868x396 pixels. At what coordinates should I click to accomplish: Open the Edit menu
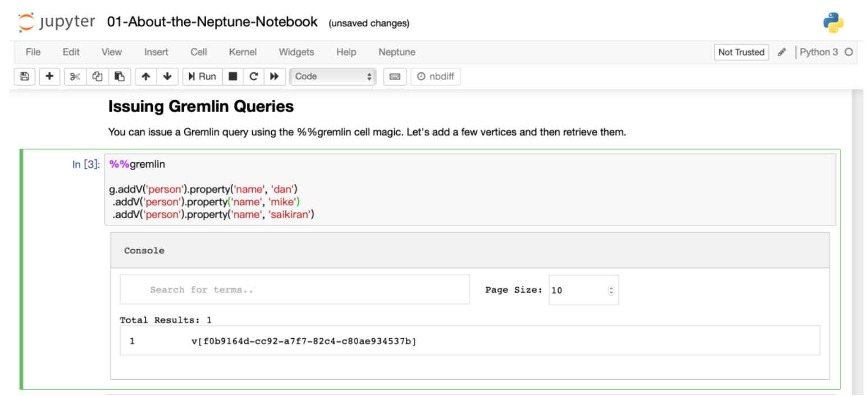pos(71,52)
